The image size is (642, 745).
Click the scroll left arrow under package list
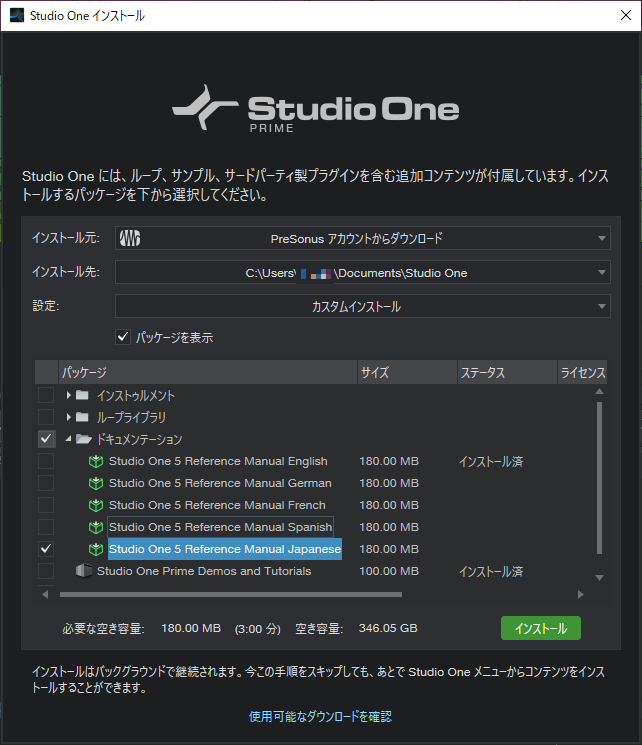[x=45, y=594]
